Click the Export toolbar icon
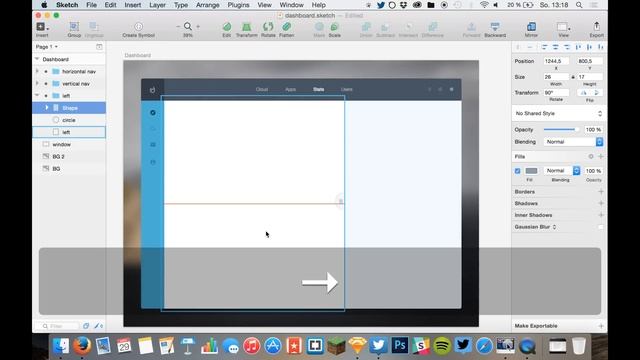Screen dimensions: 640x360 click(x=596, y=27)
